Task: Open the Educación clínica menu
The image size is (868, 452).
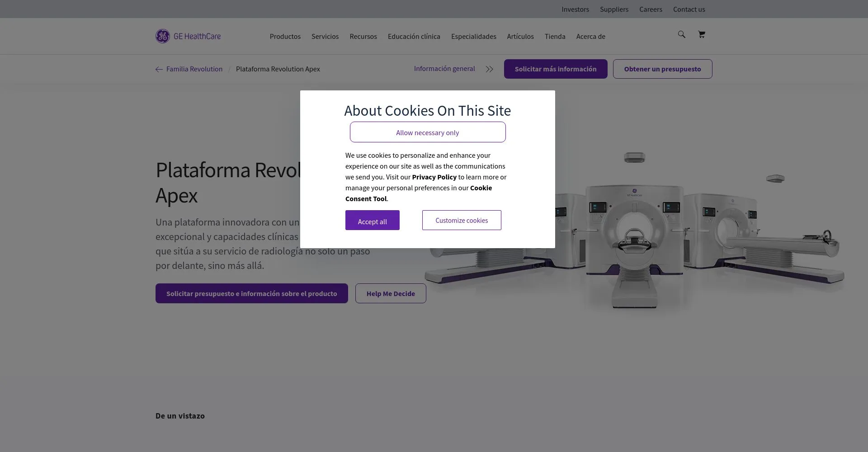Action: click(x=414, y=36)
